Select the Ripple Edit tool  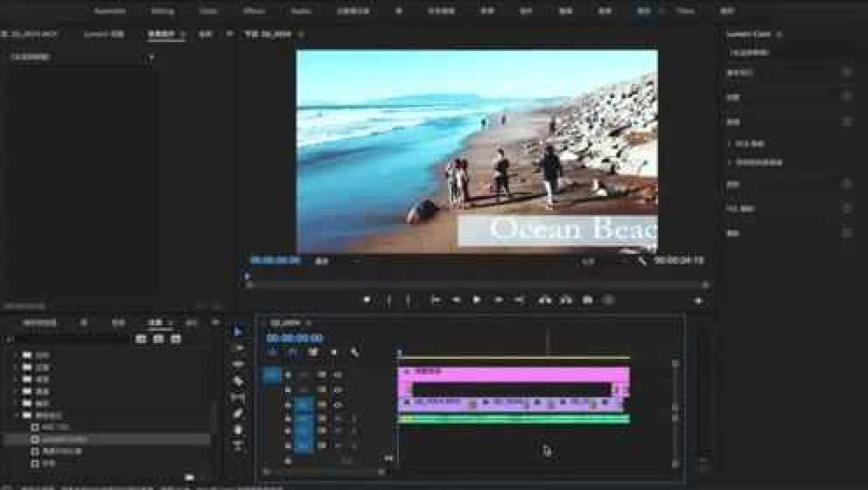(238, 364)
